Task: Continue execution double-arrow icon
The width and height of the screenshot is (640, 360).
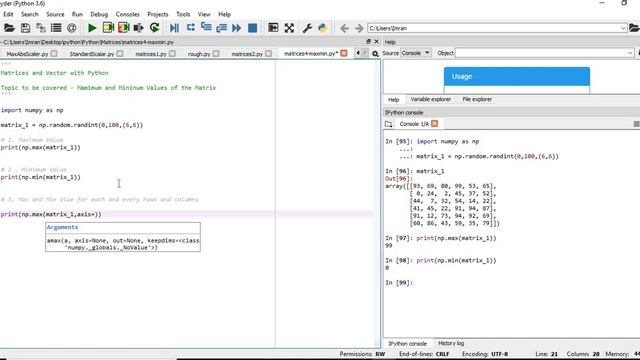Action: pyautogui.click(x=237, y=28)
